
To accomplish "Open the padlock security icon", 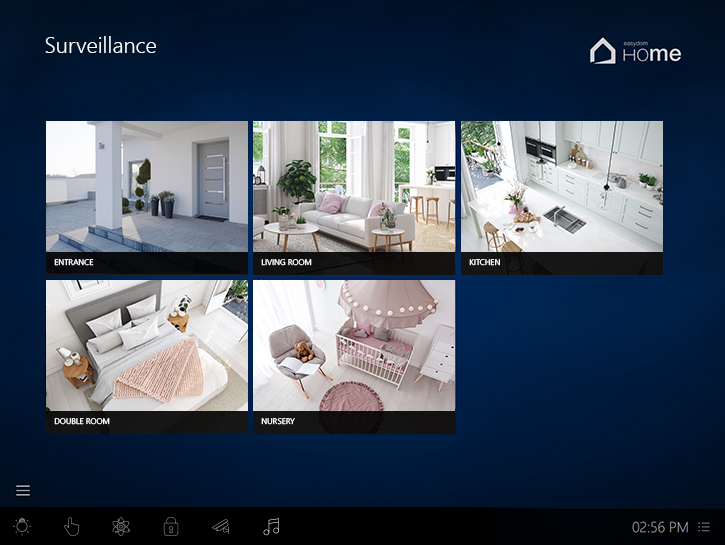I will point(171,527).
